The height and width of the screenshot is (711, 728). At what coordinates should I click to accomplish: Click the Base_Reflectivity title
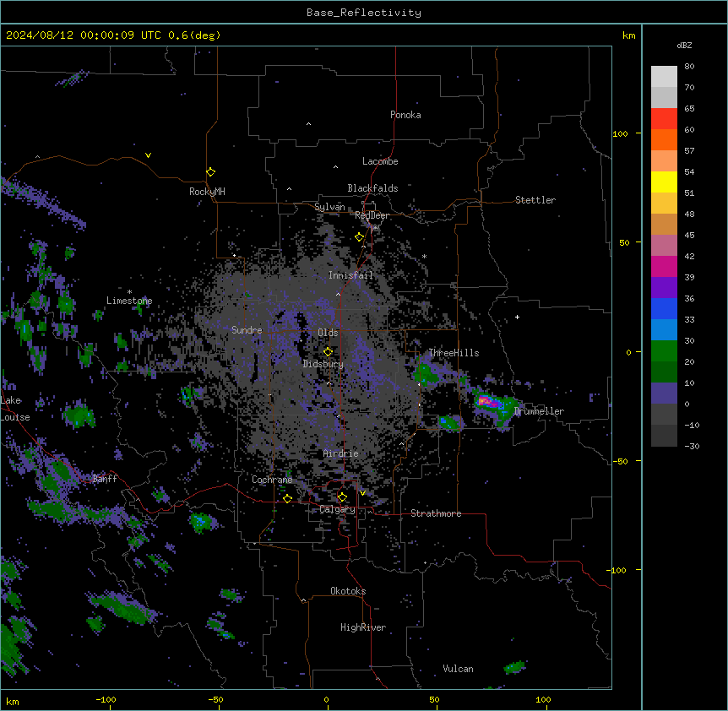point(364,13)
